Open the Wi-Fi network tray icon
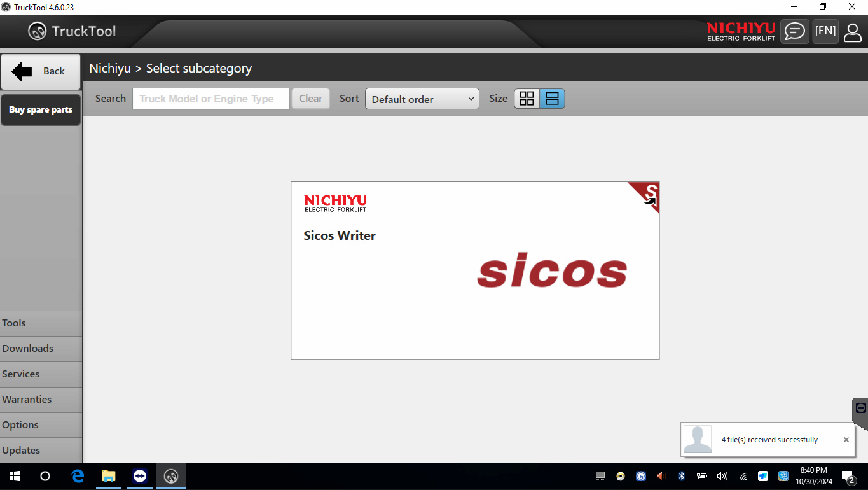 743,476
